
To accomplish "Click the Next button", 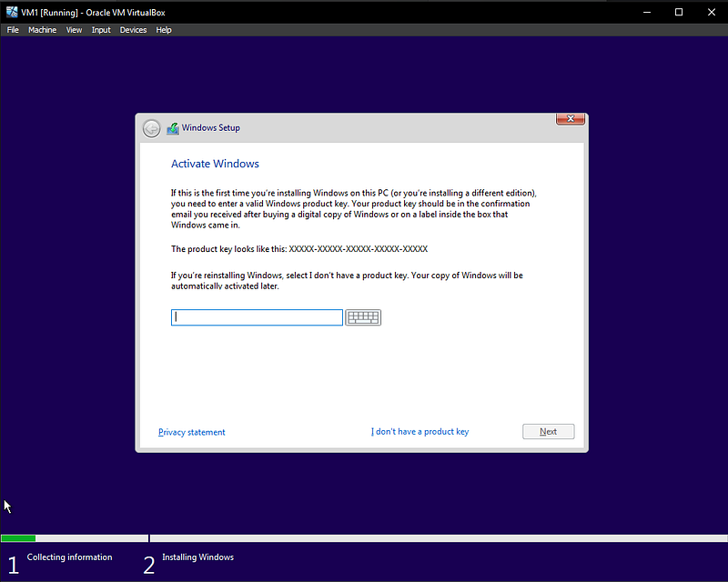I will pyautogui.click(x=549, y=432).
